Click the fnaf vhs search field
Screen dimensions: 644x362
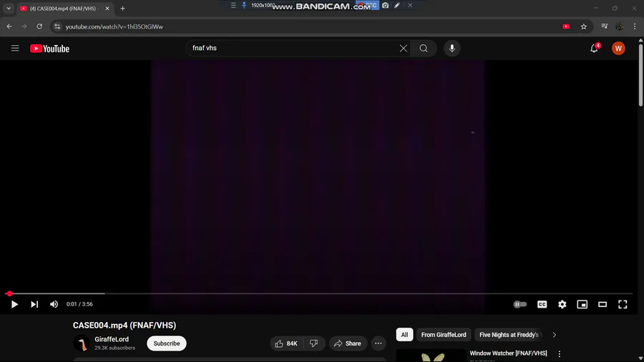(293, 49)
